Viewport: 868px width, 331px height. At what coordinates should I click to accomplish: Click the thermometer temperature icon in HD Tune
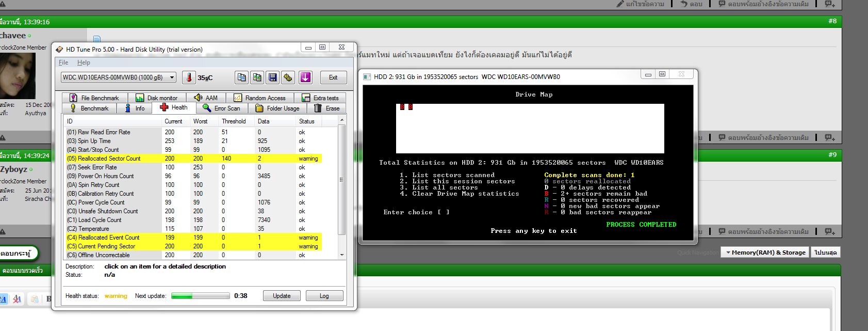[189, 77]
